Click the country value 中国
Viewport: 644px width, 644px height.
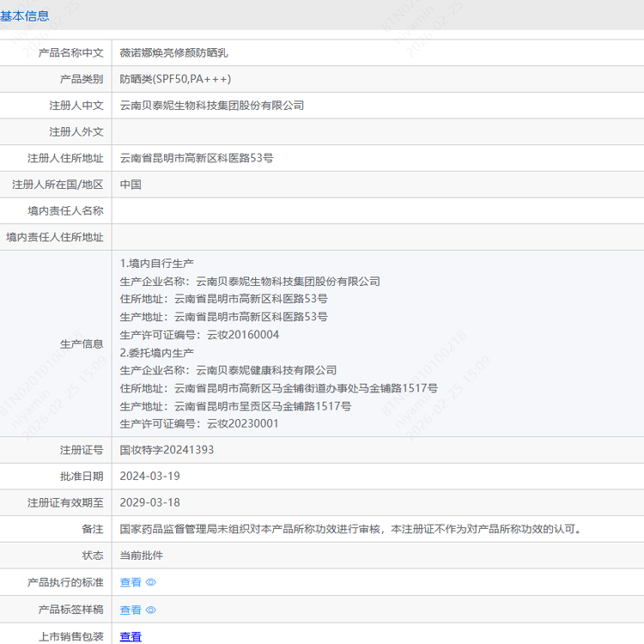(x=131, y=185)
